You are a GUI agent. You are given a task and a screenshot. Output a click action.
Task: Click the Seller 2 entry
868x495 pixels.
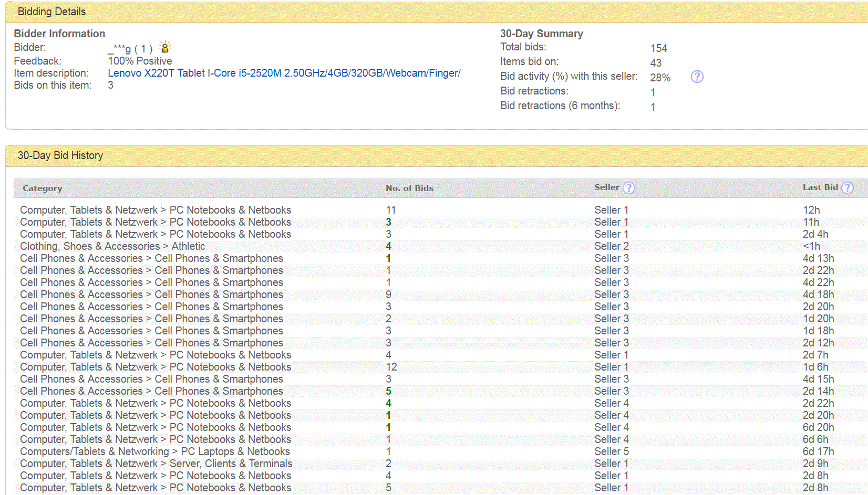[x=611, y=246]
